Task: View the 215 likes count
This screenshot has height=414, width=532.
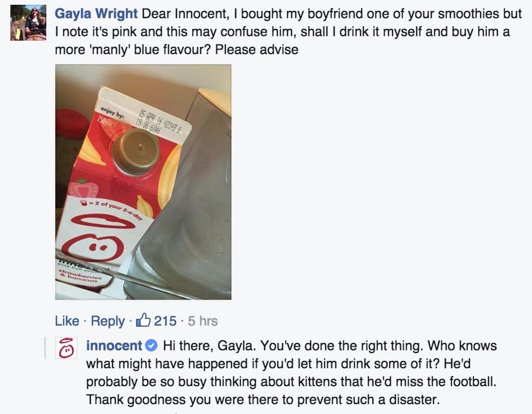Action: pyautogui.click(x=165, y=321)
